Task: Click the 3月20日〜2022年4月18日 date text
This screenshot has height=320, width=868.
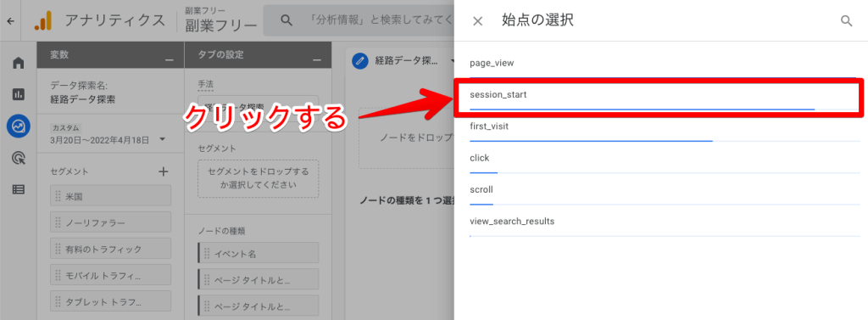Action: tap(100, 140)
